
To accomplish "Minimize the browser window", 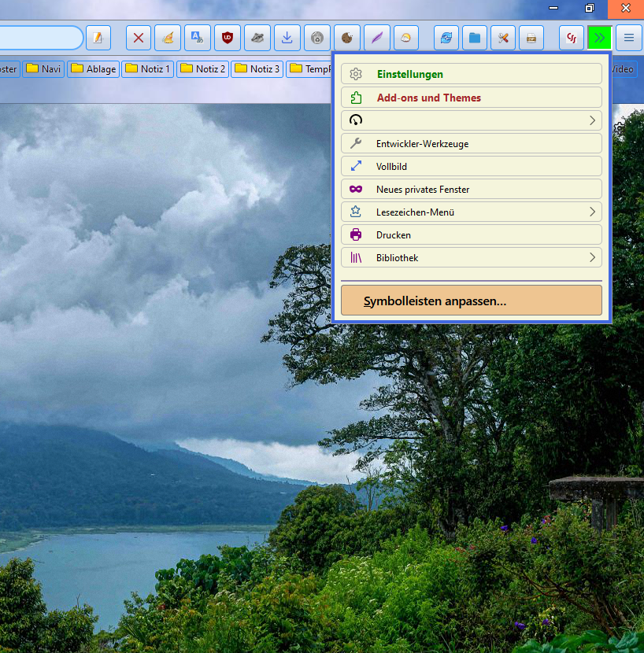I will (553, 8).
